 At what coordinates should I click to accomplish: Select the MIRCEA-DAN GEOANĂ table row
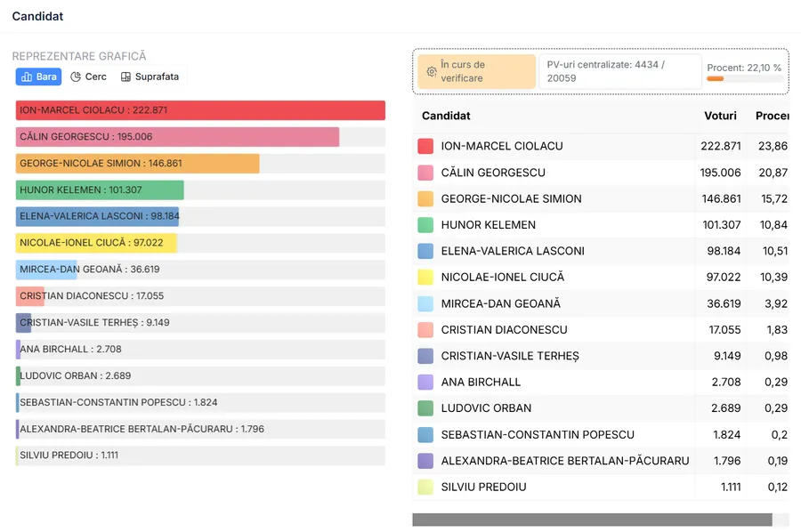coord(578,303)
